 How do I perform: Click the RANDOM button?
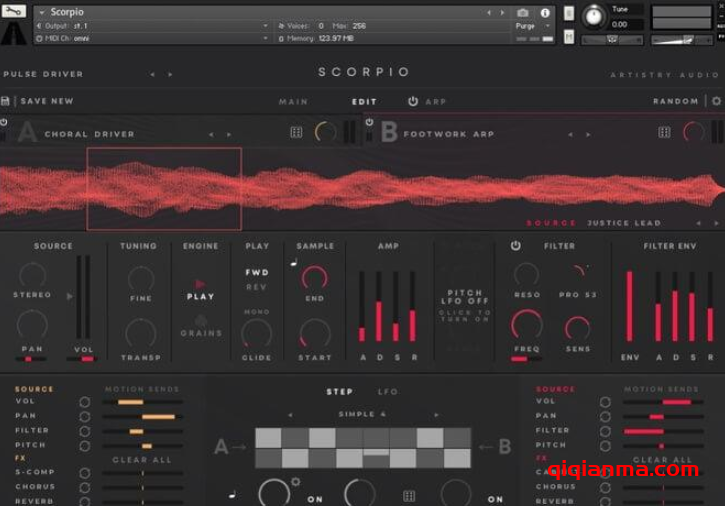pos(675,102)
